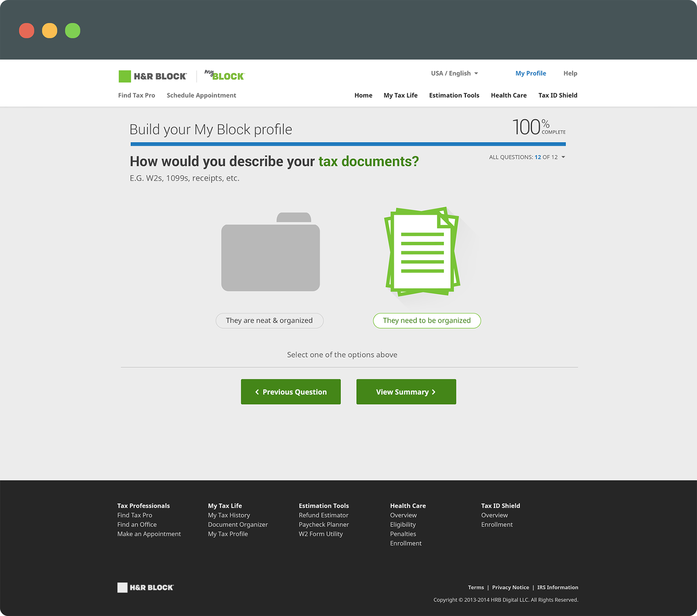697x616 pixels.
Task: Open the Estimation Tools menu
Action: [454, 95]
